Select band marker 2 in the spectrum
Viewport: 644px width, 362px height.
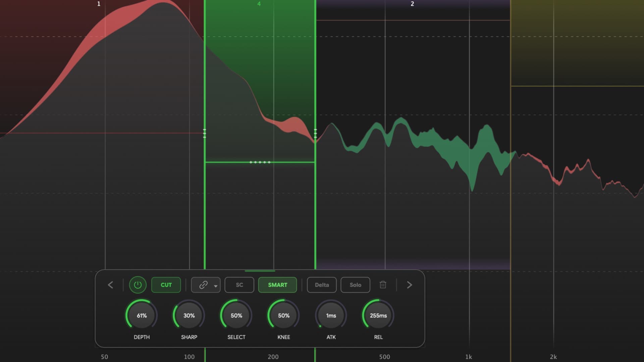(x=412, y=4)
